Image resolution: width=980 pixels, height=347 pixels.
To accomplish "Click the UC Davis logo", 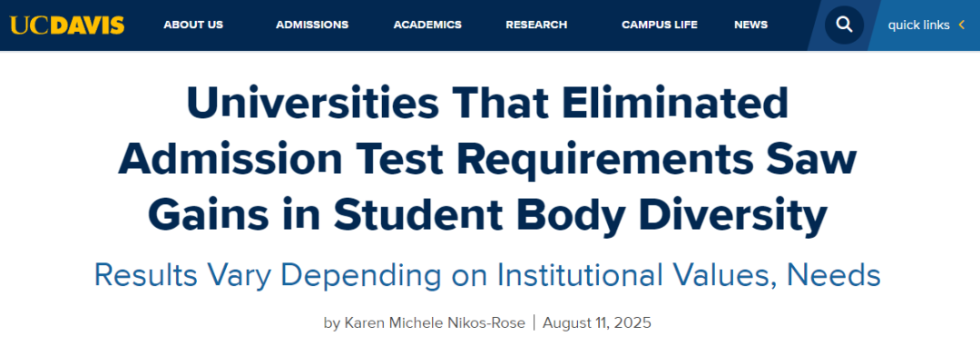I will pos(67,25).
